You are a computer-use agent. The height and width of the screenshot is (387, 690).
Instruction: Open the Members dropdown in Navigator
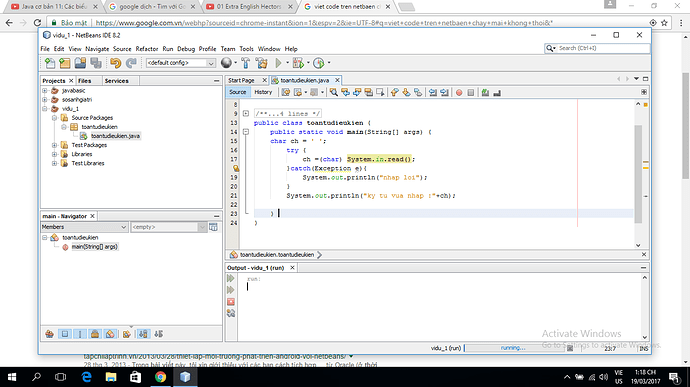84,227
